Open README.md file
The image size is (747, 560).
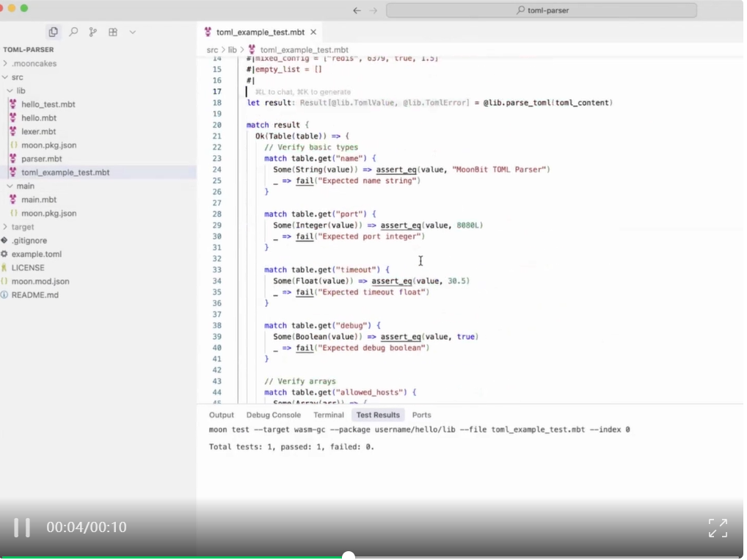coord(34,295)
